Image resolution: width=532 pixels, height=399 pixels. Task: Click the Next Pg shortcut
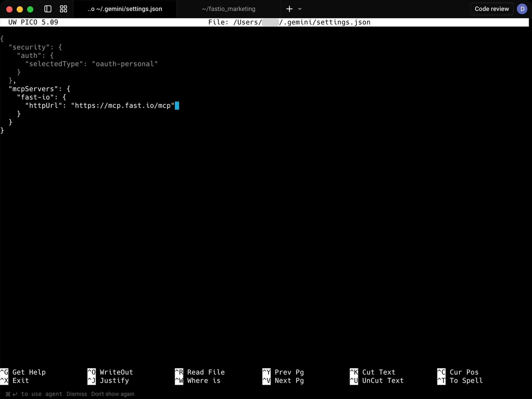[289, 381]
